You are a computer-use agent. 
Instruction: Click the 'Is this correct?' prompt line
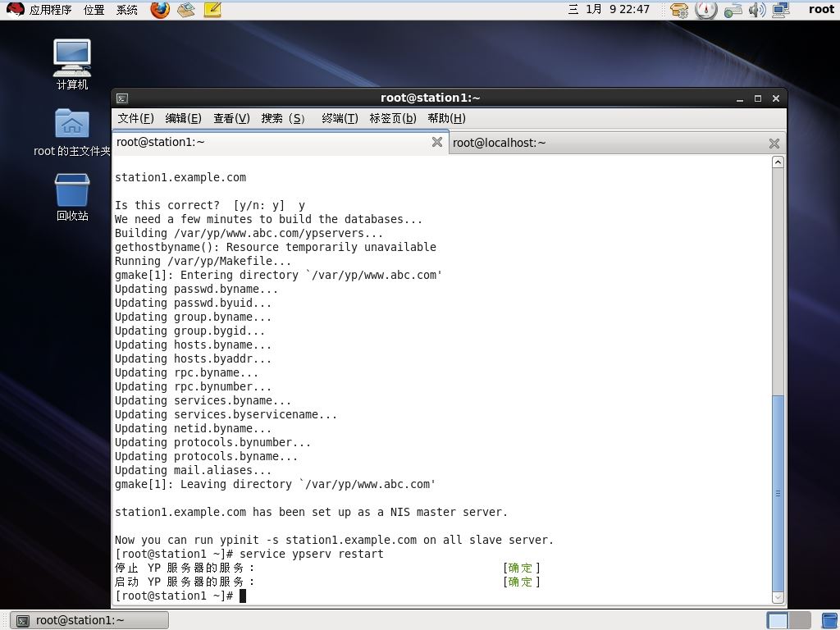pyautogui.click(x=209, y=205)
